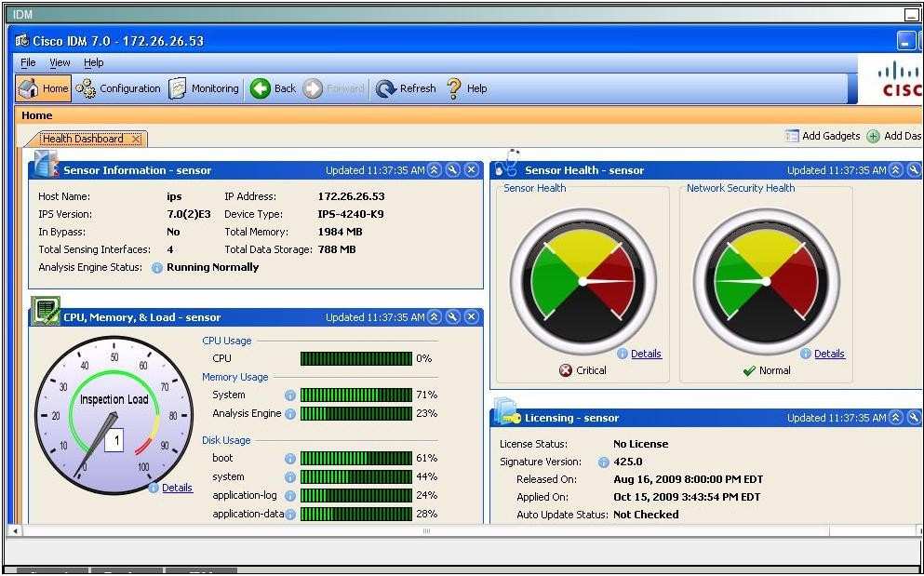Collapse the Sensor Information gadget

434,170
